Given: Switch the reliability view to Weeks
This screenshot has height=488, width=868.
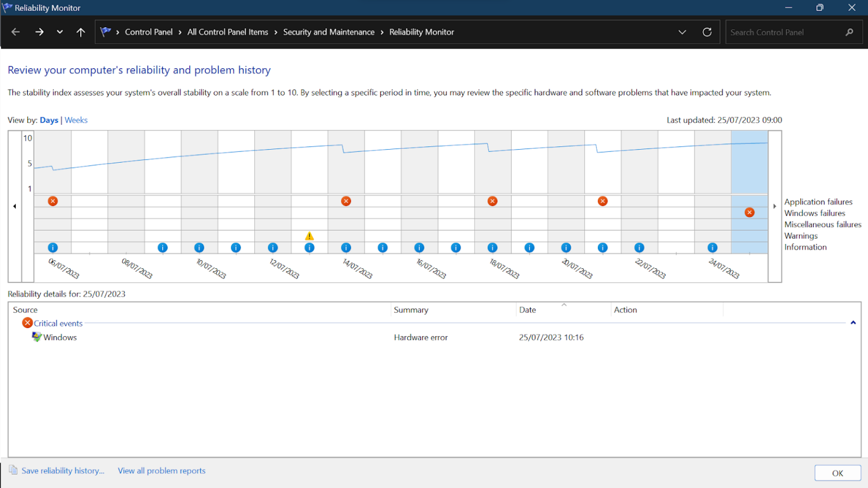Looking at the screenshot, I should click(x=76, y=120).
